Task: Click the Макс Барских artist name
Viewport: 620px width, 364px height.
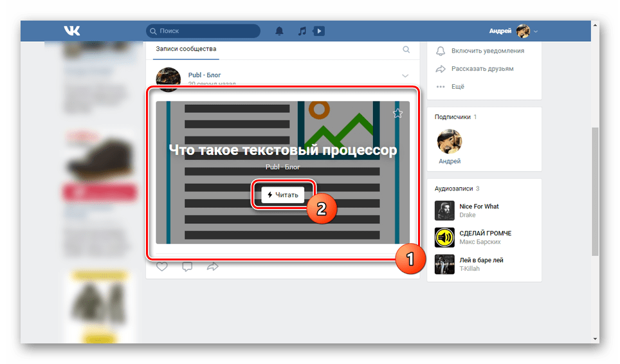Action: click(x=480, y=242)
